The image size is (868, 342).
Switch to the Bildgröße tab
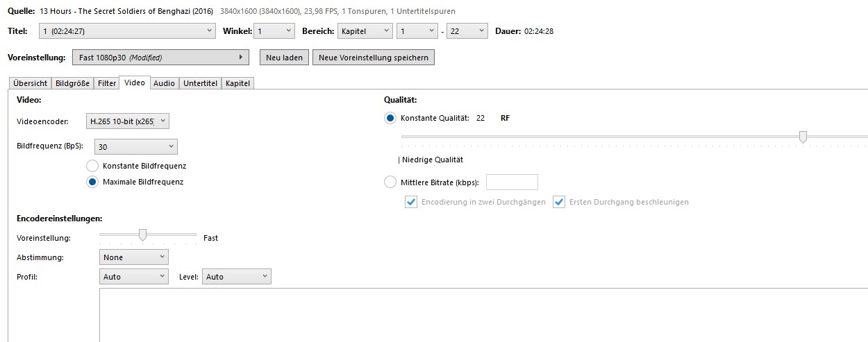(x=72, y=83)
